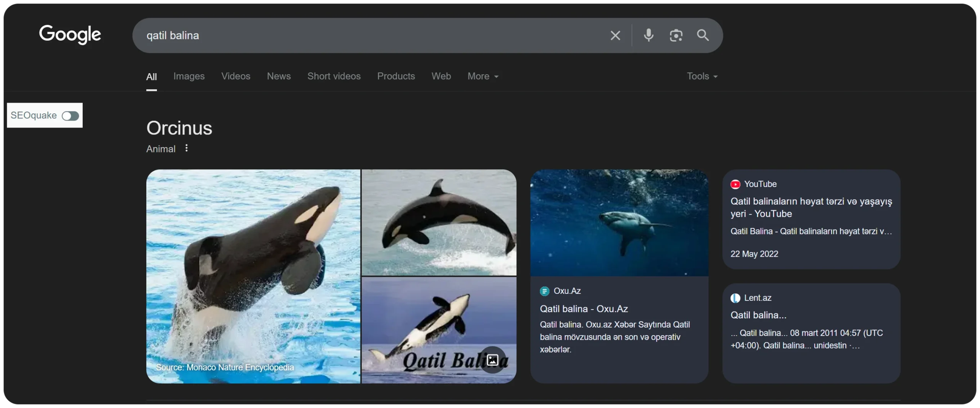Open the Lent.az Qatil balina... result
The width and height of the screenshot is (980, 408).
tap(758, 315)
